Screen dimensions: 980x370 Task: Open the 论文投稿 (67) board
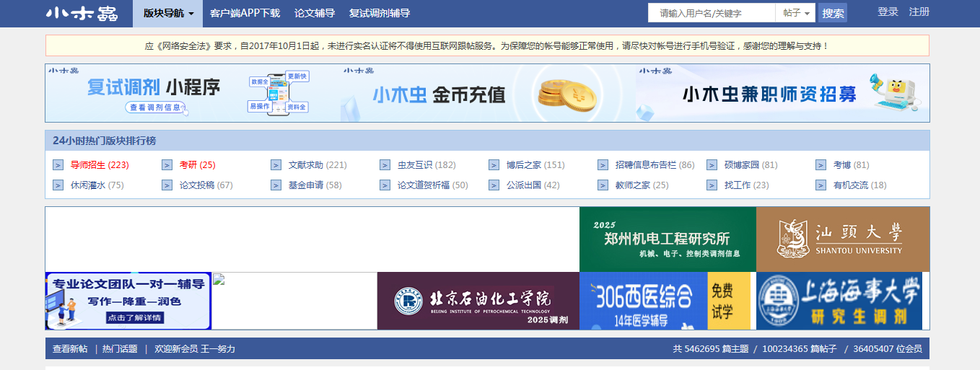pos(206,185)
